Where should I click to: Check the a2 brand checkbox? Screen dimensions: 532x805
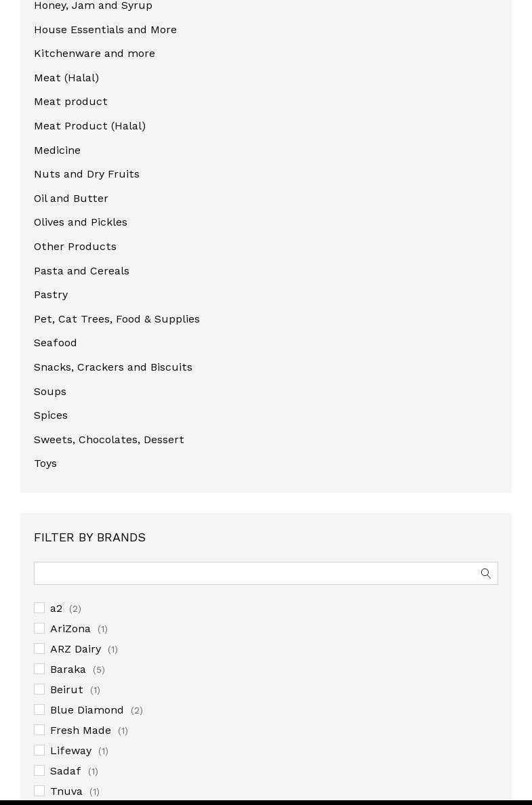39,608
